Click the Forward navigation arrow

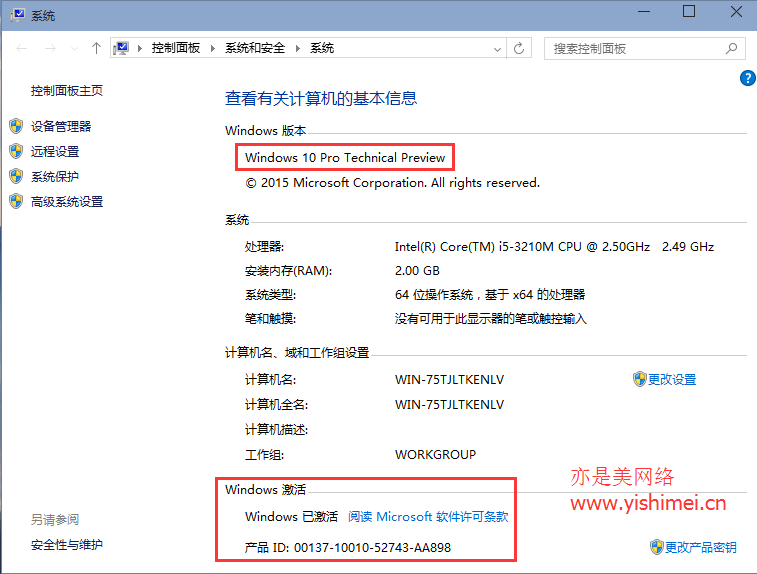[50, 48]
